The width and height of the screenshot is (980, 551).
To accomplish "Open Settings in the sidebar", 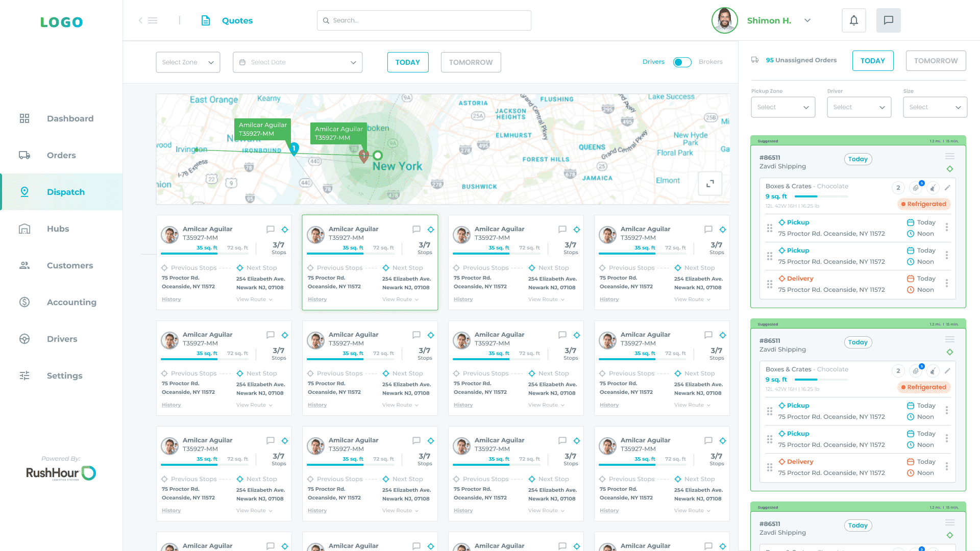I will pos(61,375).
